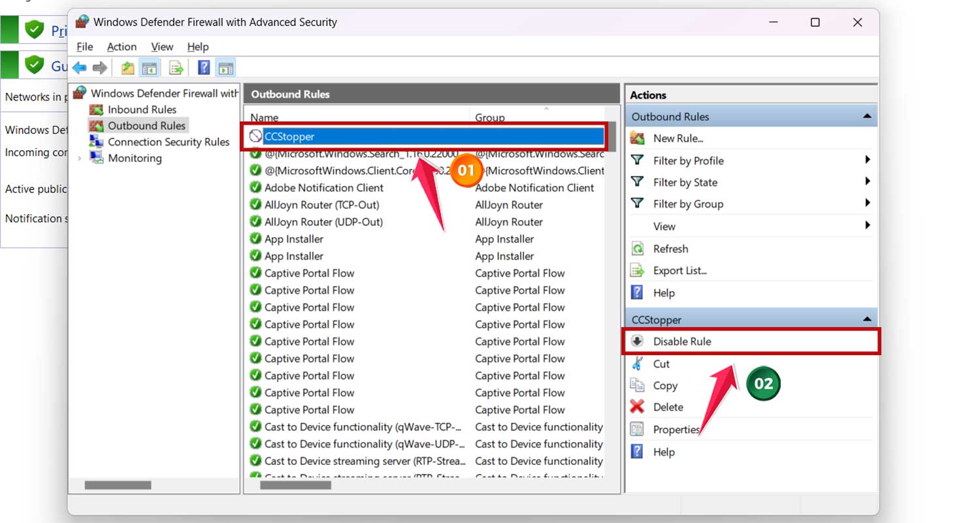Open Properties of the CCStopper rule

(676, 429)
